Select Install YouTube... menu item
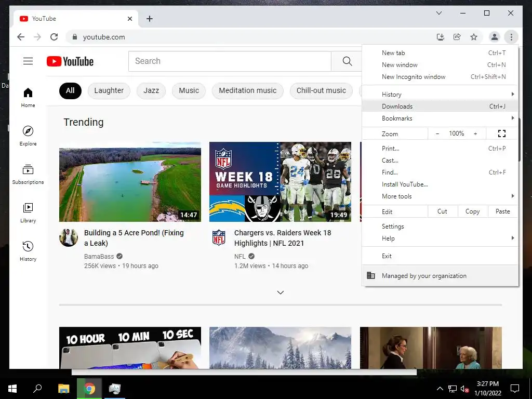The image size is (532, 399). [440, 184]
